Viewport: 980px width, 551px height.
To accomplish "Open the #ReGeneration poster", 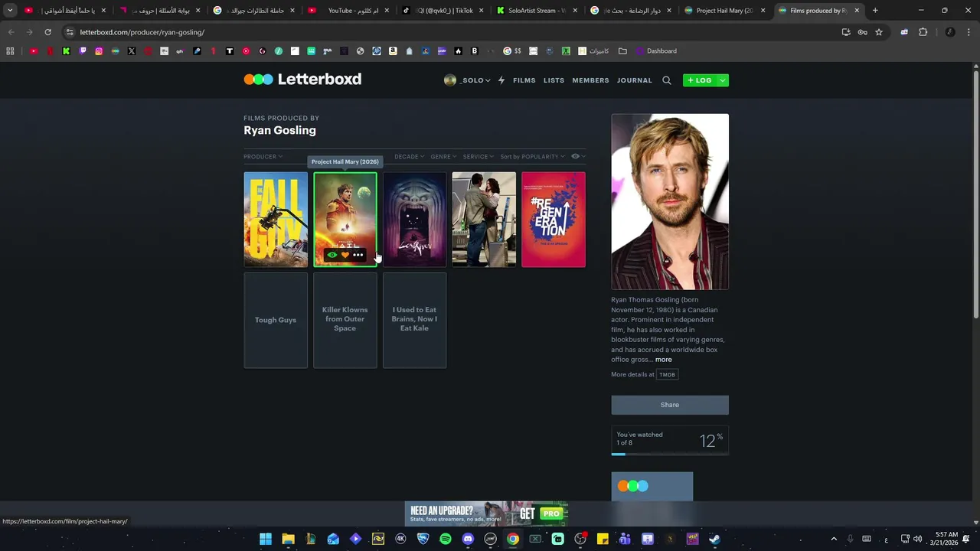I will tap(554, 220).
